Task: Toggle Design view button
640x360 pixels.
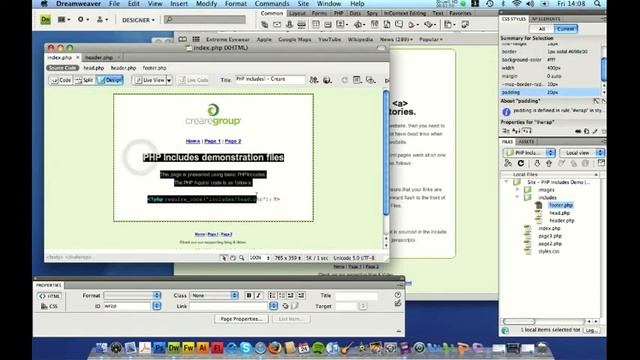Action: (110, 80)
